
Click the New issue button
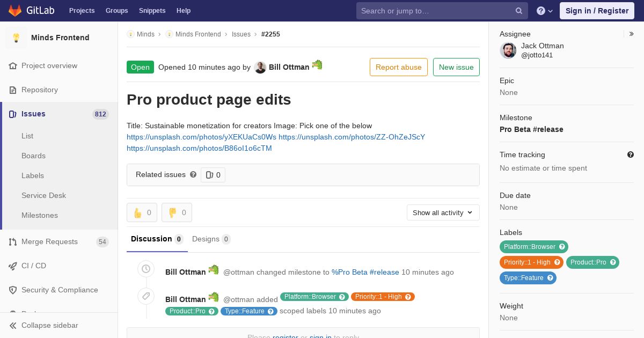click(456, 67)
